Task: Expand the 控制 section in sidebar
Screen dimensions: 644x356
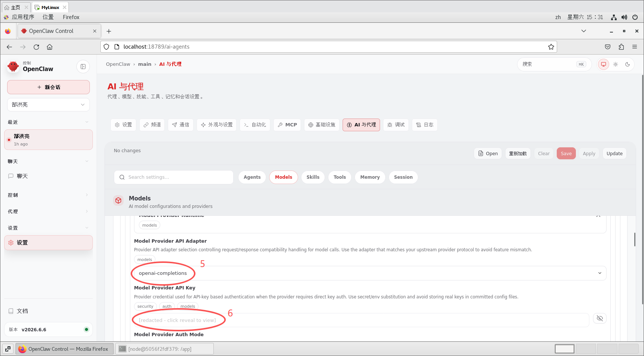Action: point(48,195)
